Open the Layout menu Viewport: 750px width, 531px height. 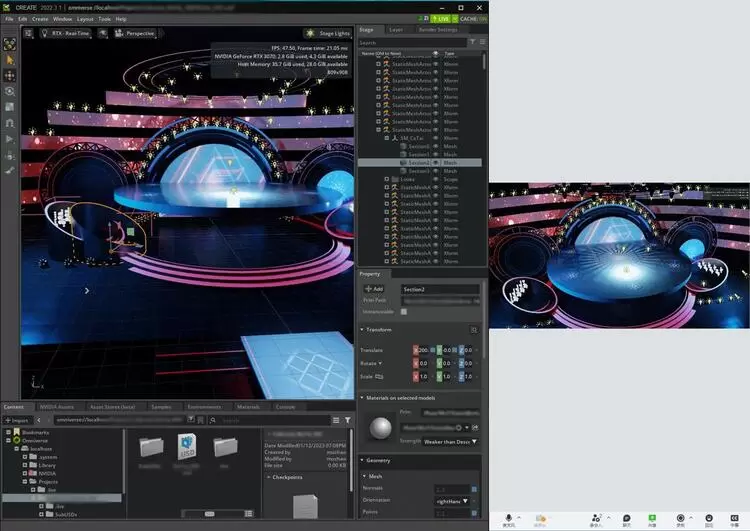(x=86, y=19)
